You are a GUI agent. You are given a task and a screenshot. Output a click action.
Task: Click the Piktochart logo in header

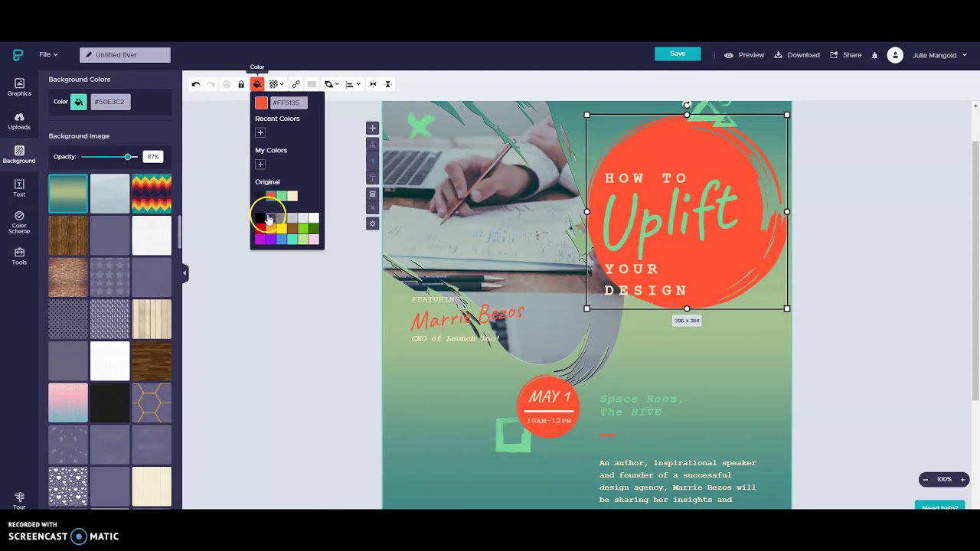click(18, 55)
